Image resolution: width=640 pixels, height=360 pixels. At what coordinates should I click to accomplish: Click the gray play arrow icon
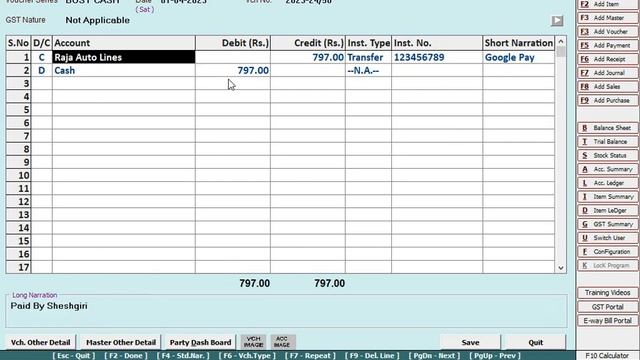[557, 21]
